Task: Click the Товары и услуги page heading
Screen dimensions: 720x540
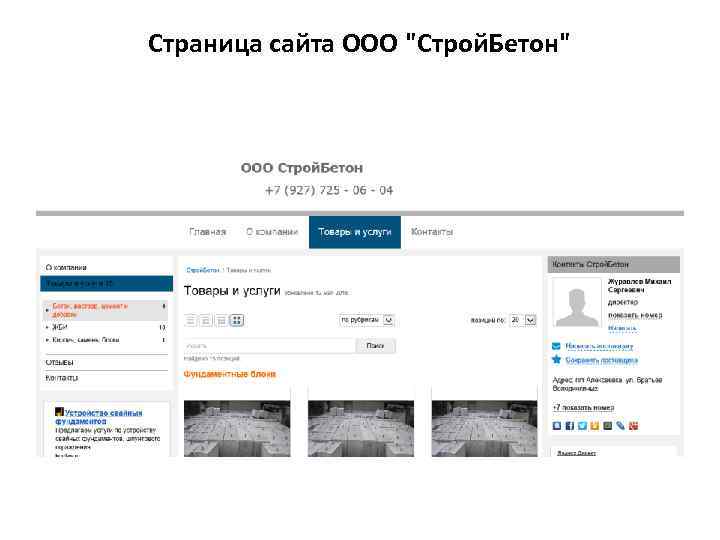Action: (x=232, y=291)
